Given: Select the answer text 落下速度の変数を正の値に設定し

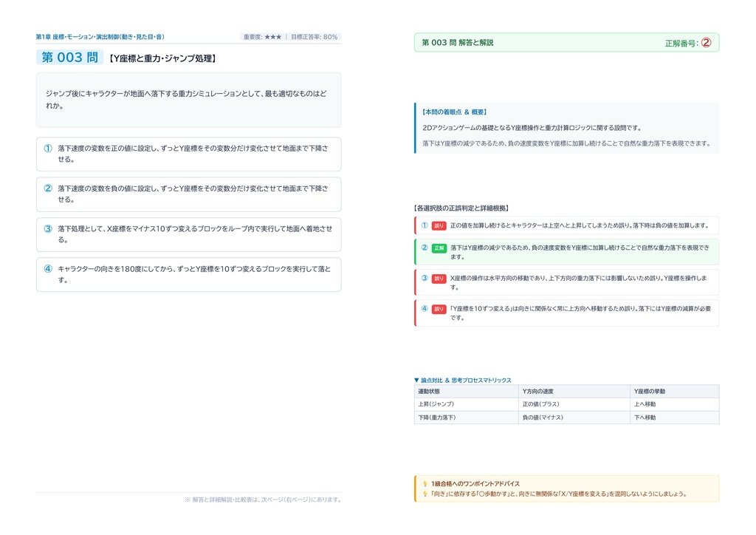Looking at the screenshot, I should [193, 154].
